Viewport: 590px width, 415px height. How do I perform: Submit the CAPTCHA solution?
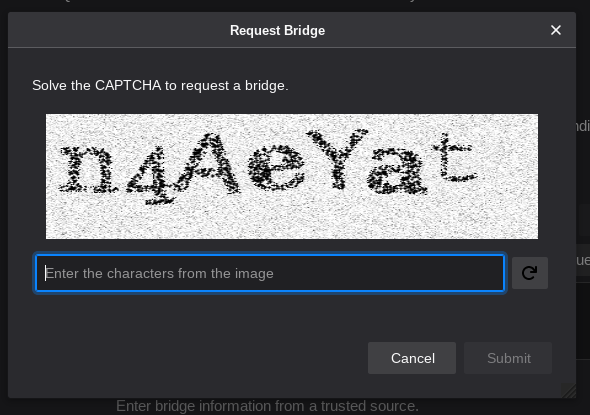tap(508, 358)
